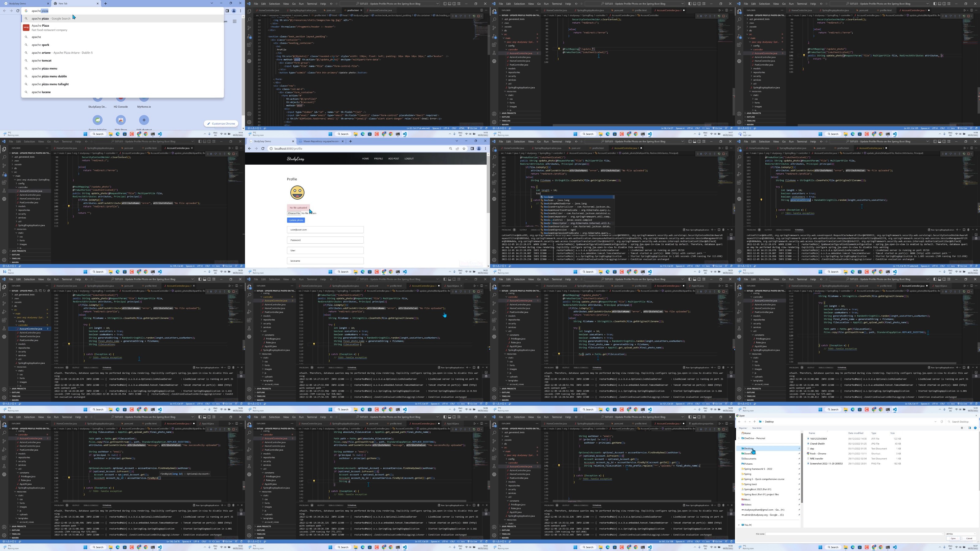This screenshot has height=551, width=980.
Task: Switch to the Maven Repository tab
Action: pyautogui.click(x=322, y=141)
